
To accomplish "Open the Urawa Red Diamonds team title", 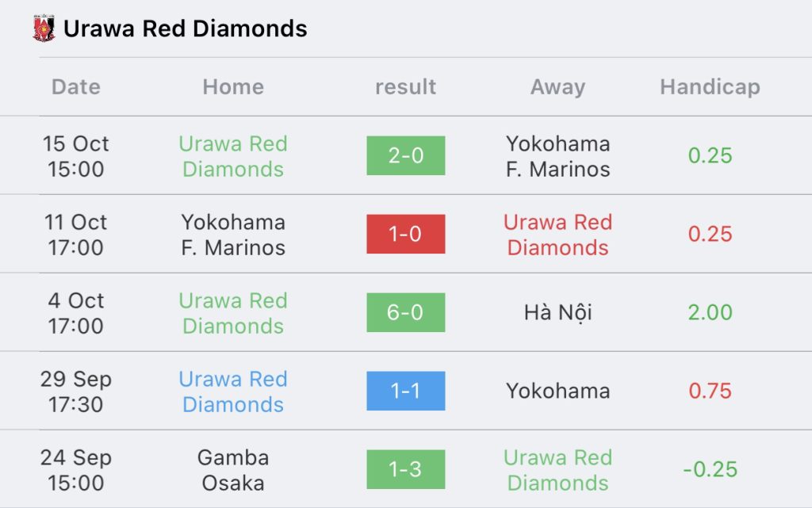I will pos(186,29).
